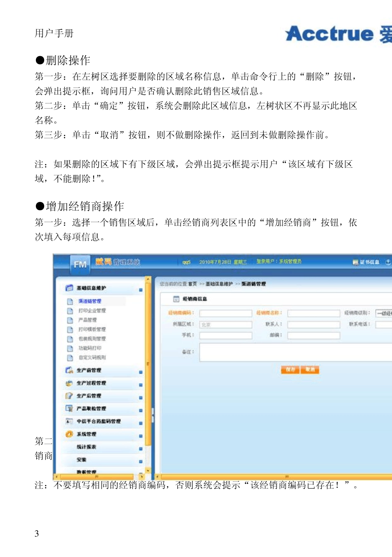Click the date 2010年7月28日 in header

[x=215, y=262]
